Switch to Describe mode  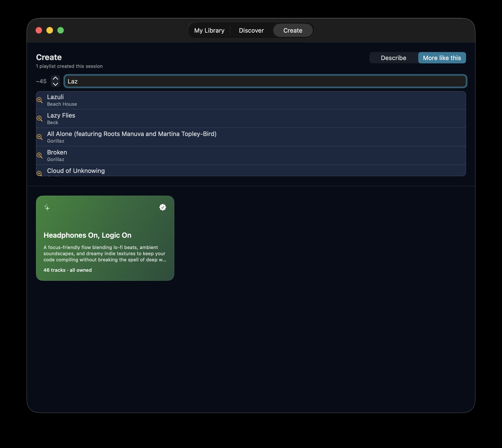394,58
